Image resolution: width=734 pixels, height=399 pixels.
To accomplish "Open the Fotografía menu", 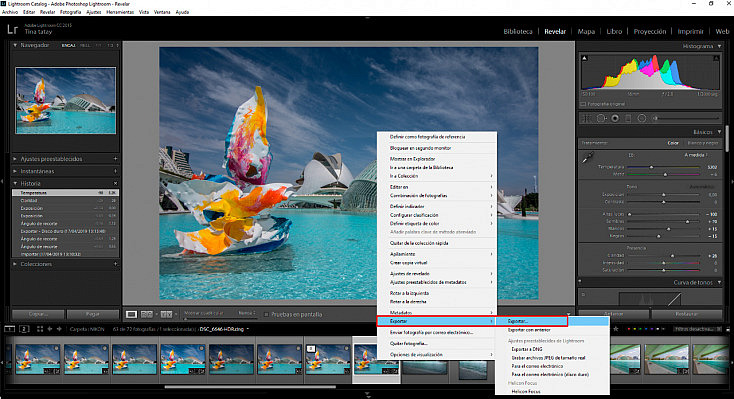I will pos(70,12).
